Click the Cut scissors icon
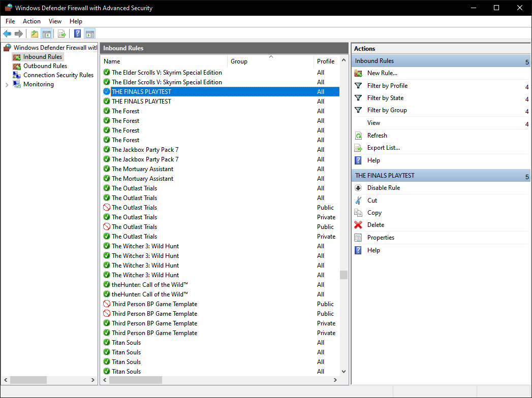The height and width of the screenshot is (398, 532). 359,201
